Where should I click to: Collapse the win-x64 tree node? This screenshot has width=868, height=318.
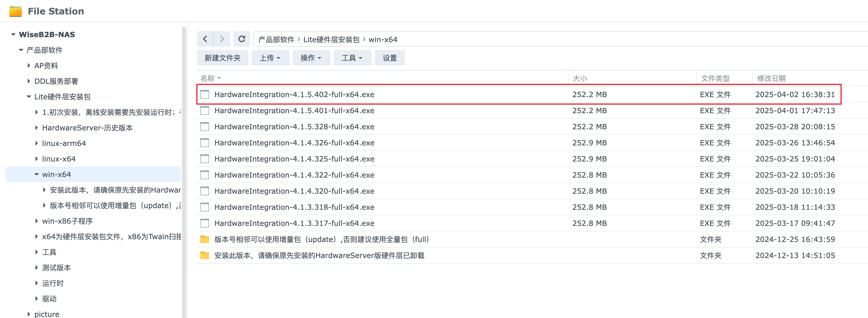[x=36, y=174]
